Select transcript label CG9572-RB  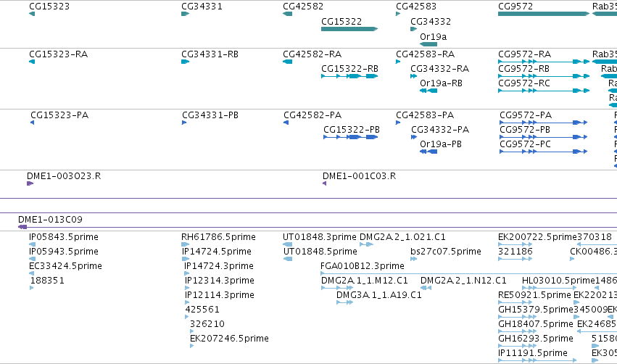(523, 68)
